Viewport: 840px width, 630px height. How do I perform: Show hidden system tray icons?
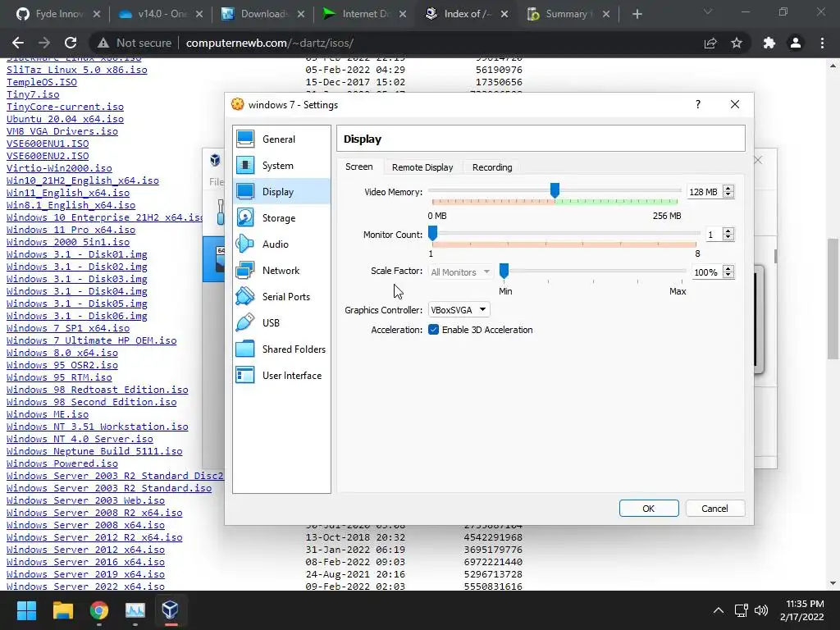click(719, 610)
